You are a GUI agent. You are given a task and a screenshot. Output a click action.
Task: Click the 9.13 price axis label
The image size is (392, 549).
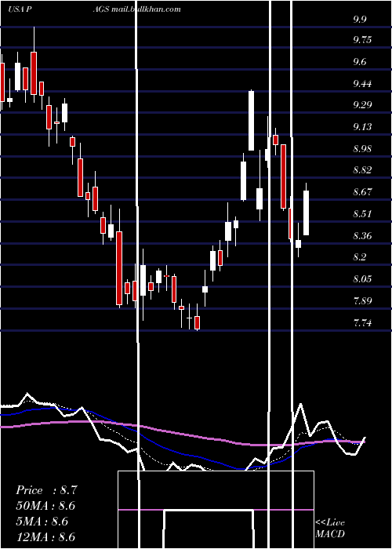[x=362, y=126]
